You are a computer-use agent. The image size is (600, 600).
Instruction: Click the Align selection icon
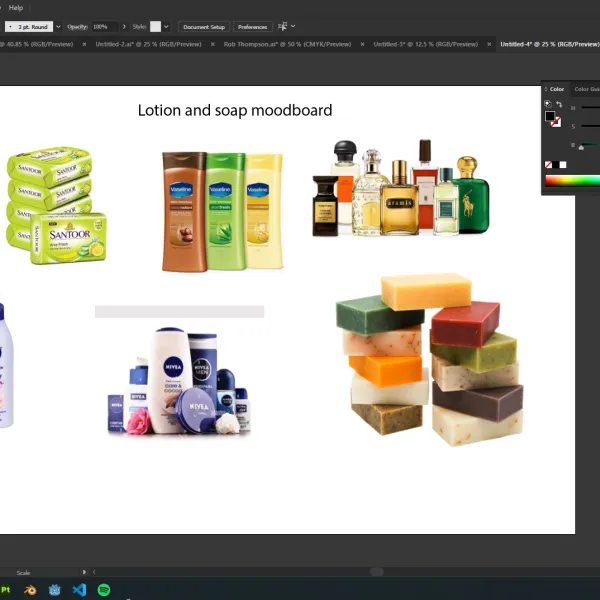click(x=282, y=26)
